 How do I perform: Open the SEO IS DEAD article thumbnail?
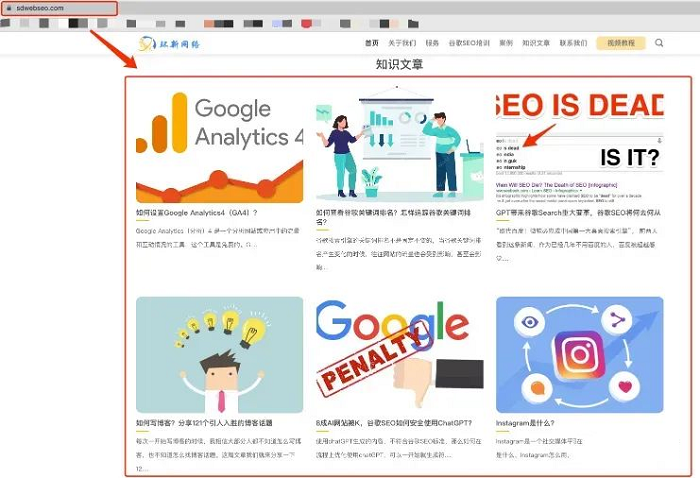point(580,147)
